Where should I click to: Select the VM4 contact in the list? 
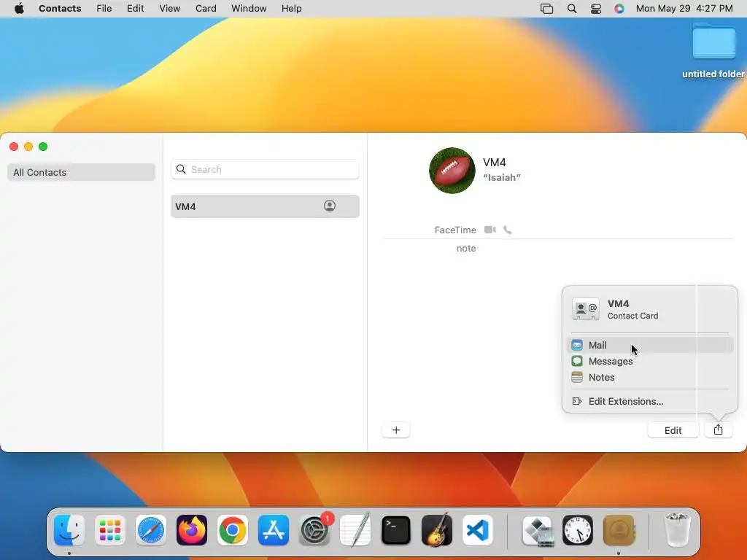[265, 206]
